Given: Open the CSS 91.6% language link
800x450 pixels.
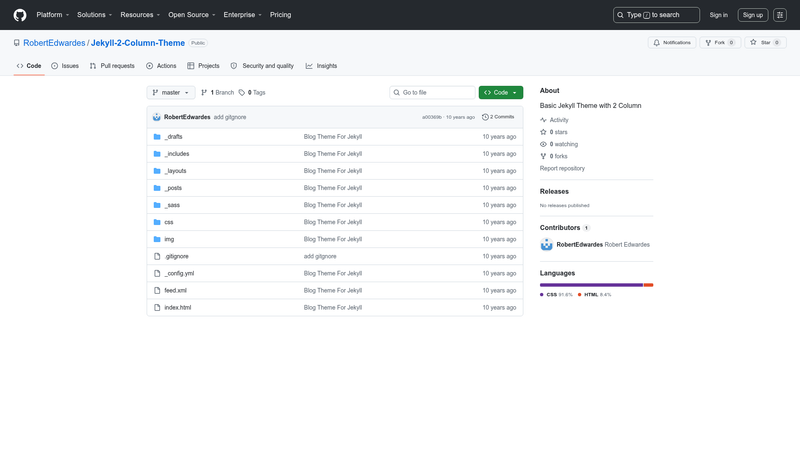Looking at the screenshot, I should (x=556, y=295).
